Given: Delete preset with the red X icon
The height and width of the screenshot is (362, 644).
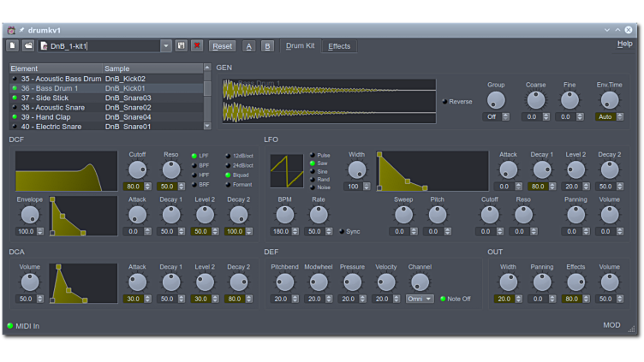Looking at the screenshot, I should click(197, 46).
